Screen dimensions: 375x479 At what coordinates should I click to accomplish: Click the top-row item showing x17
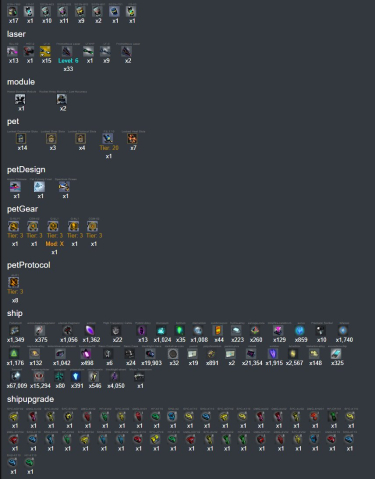(13, 11)
